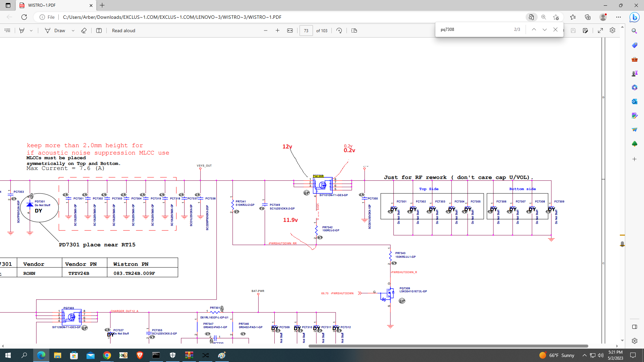Open Collections panel
Screen dimensions: 644x362
(x=588, y=17)
